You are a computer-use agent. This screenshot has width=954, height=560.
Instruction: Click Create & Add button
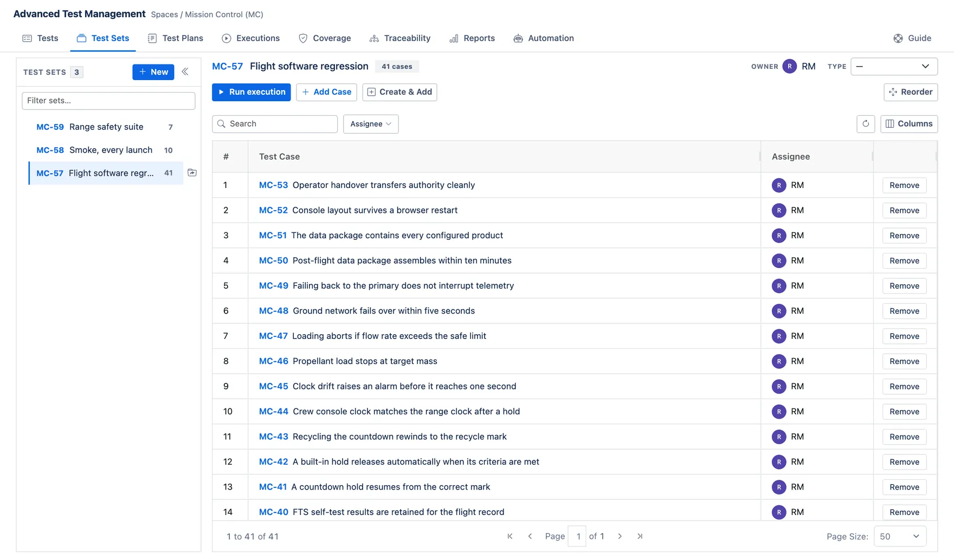(x=400, y=92)
